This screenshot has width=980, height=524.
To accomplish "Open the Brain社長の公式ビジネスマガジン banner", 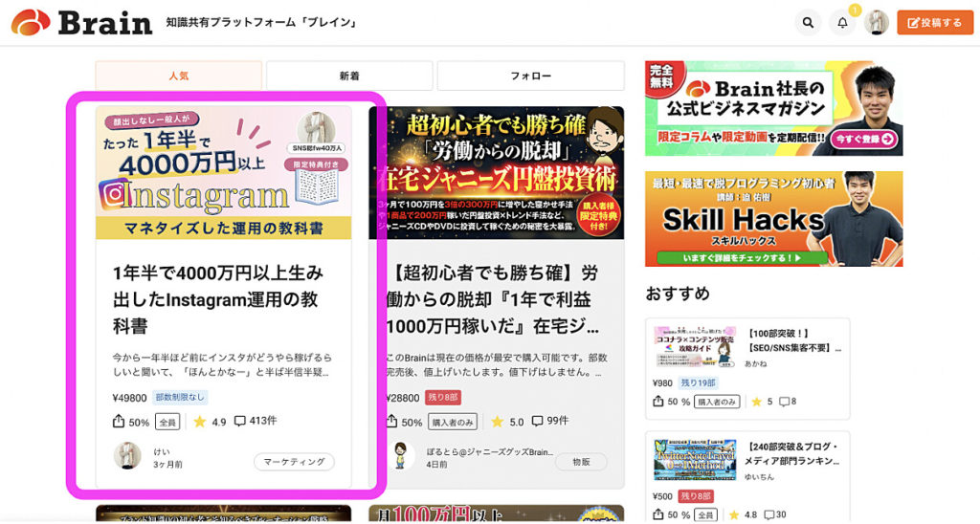I will tap(773, 108).
